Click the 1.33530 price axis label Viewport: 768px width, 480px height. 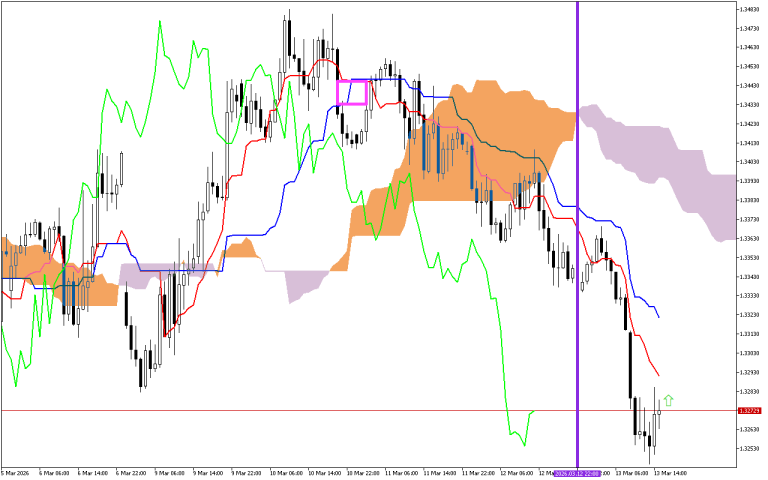[x=750, y=258]
